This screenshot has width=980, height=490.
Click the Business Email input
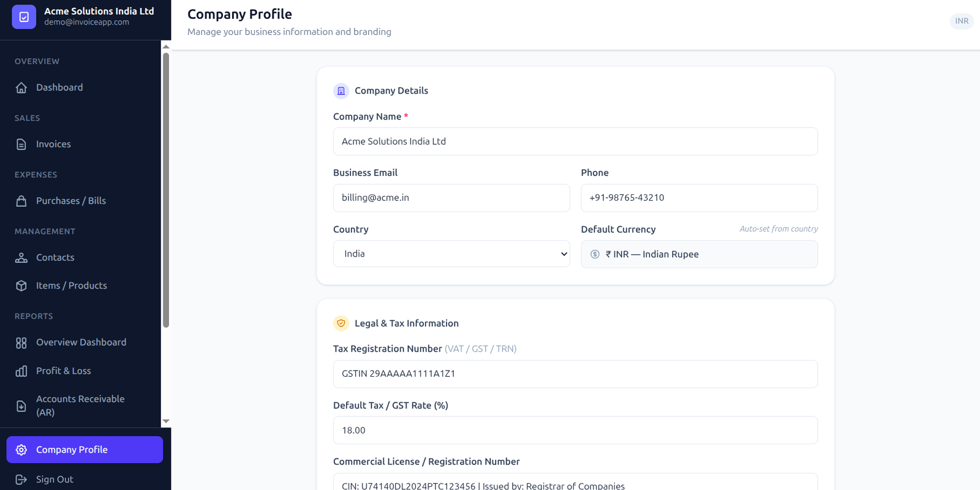[x=451, y=198]
